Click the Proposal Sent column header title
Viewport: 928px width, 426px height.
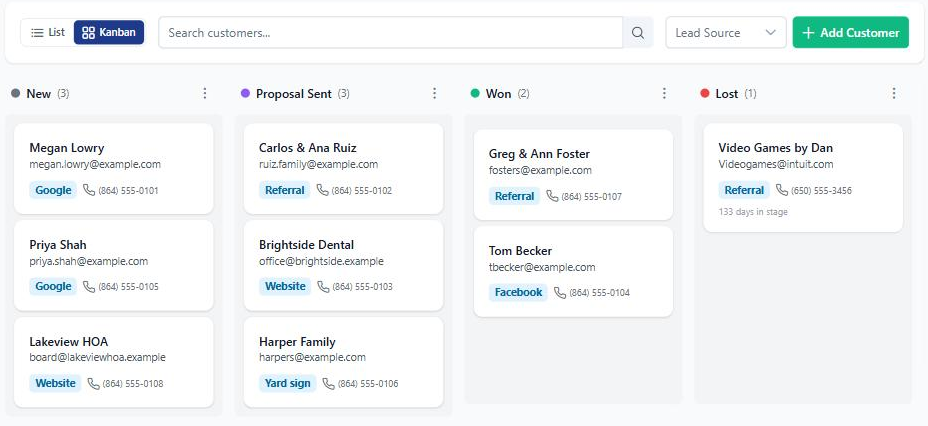tap(294, 93)
